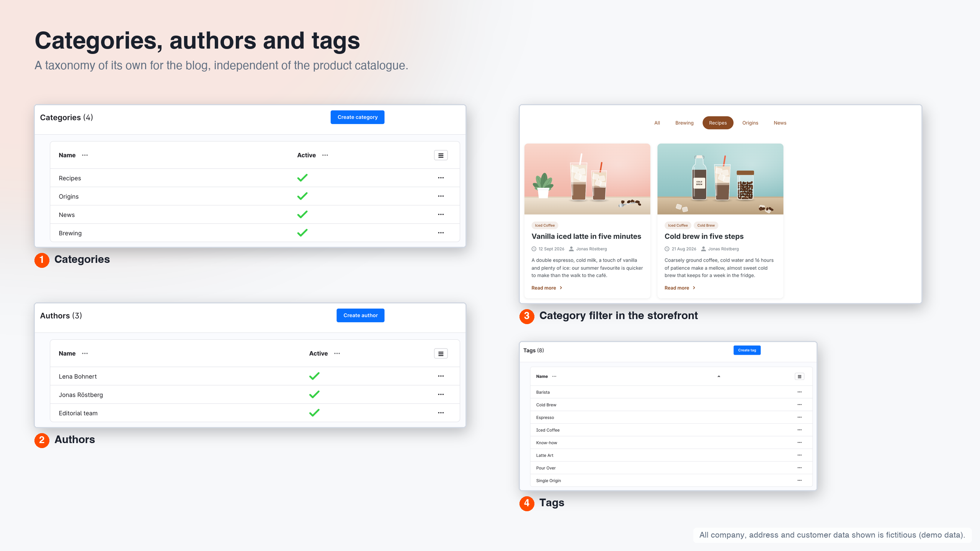Toggle the active checkmark for the Recipes category

coord(302,178)
